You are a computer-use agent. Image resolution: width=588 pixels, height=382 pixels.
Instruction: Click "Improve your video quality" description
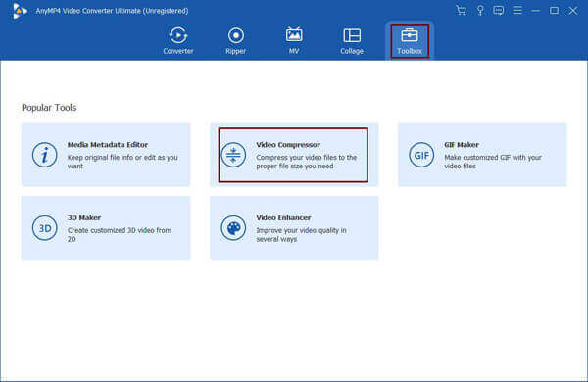[x=301, y=235]
